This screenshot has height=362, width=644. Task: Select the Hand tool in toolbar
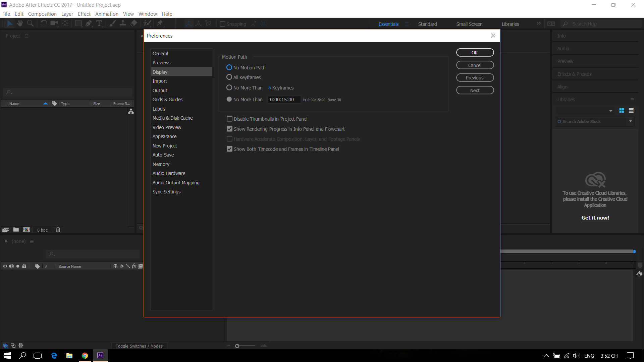point(20,23)
